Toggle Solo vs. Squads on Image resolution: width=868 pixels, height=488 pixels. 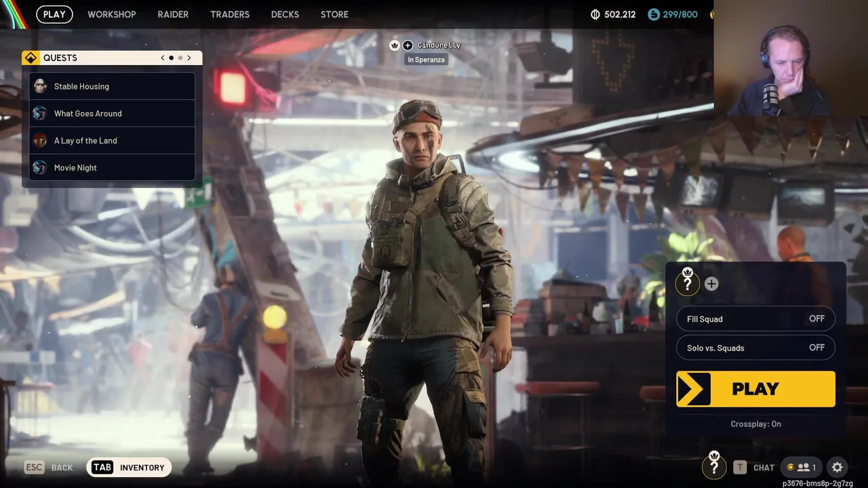(755, 348)
